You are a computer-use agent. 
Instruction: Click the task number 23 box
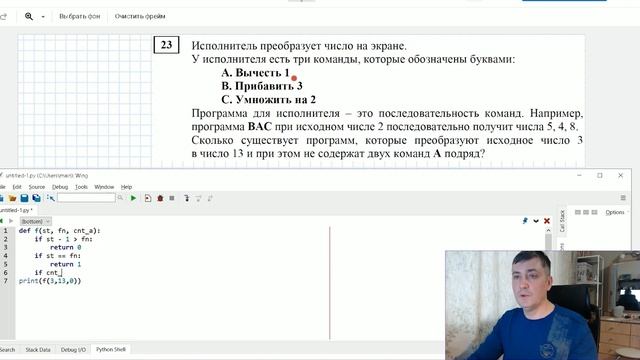[x=166, y=44]
